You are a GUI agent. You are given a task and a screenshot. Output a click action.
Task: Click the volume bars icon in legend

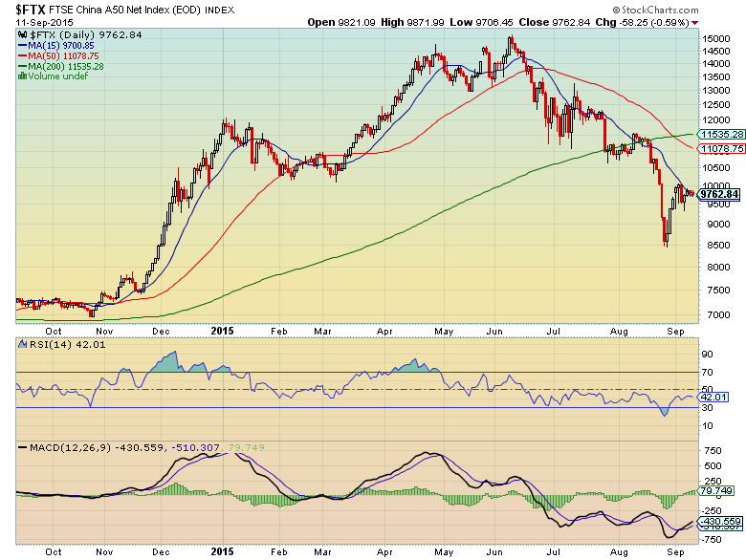[x=21, y=76]
